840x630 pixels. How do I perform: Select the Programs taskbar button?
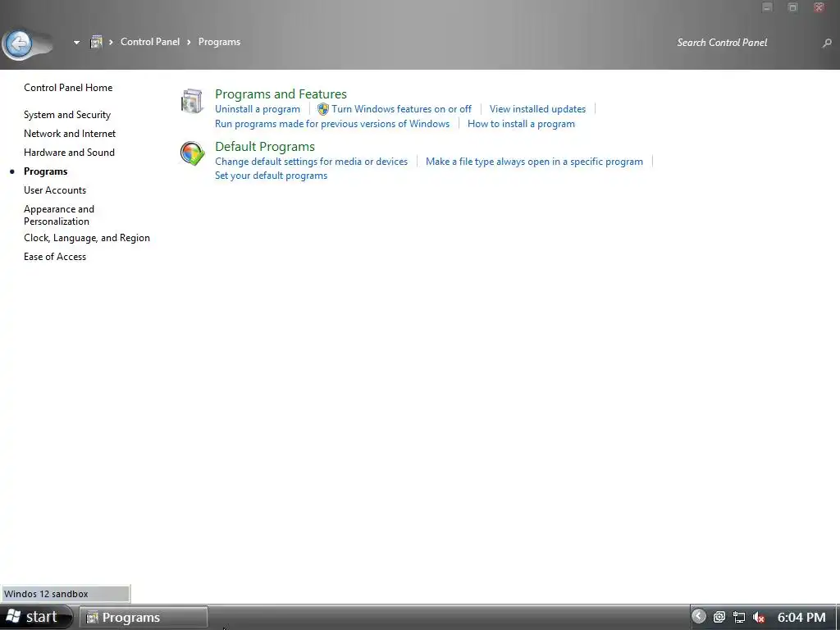coord(144,617)
